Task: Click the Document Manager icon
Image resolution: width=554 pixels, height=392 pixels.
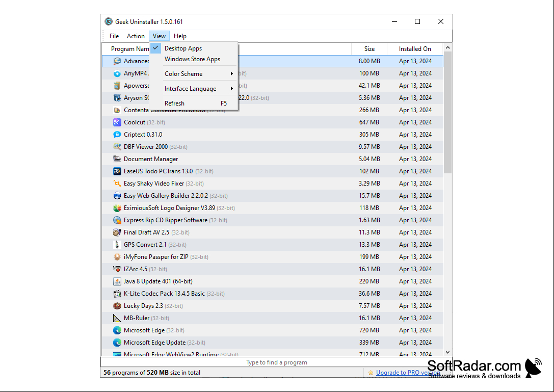Action: pos(117,159)
